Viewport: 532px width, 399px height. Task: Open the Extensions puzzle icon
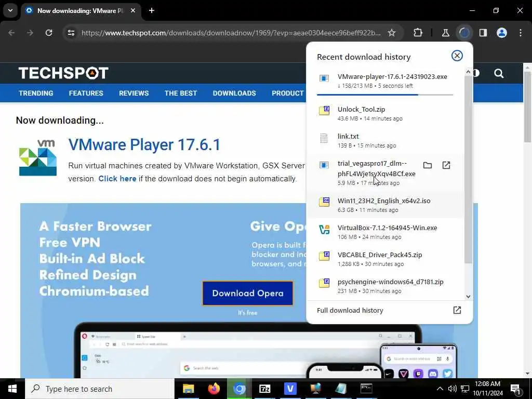(418, 33)
